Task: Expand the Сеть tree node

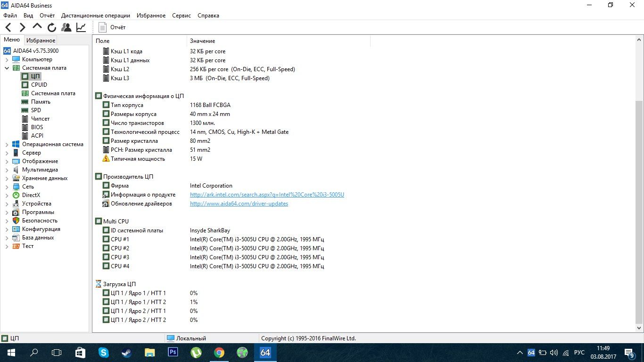Action: point(7,187)
